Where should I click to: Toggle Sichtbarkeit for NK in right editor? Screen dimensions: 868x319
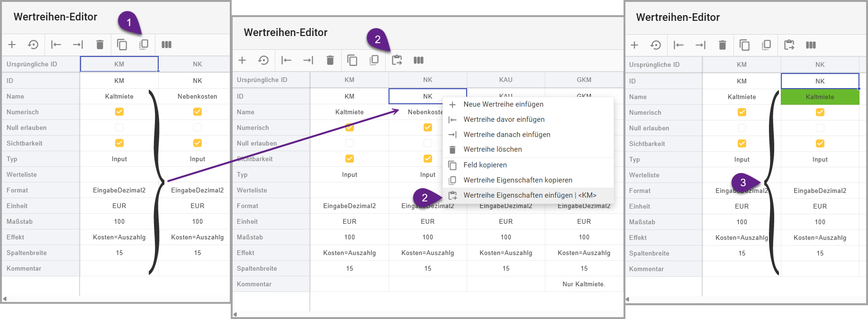[820, 144]
